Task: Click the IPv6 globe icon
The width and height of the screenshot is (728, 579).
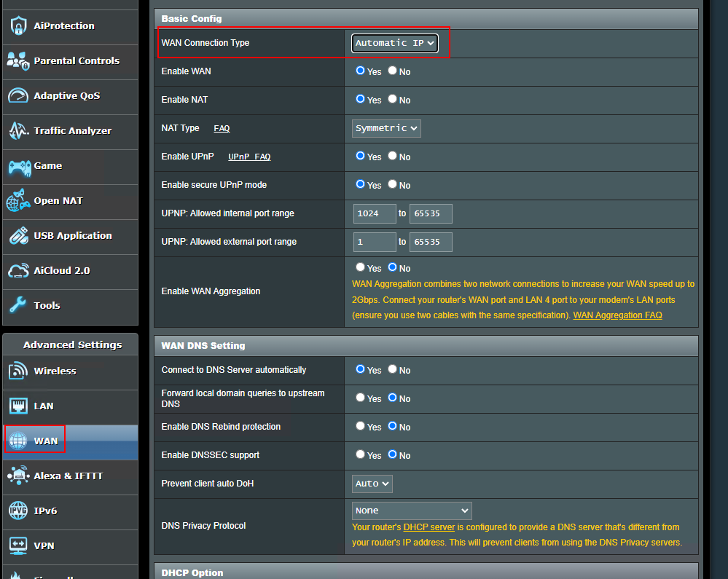Action: click(x=18, y=511)
